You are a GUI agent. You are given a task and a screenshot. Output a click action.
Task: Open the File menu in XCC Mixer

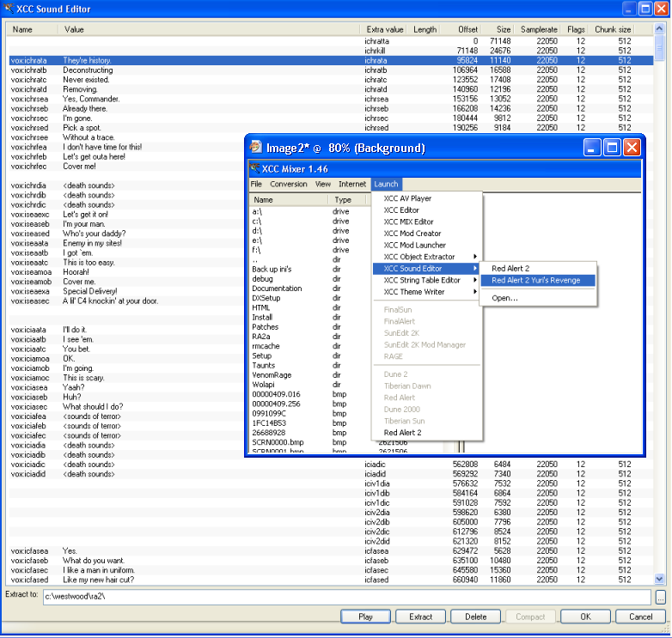point(256,184)
